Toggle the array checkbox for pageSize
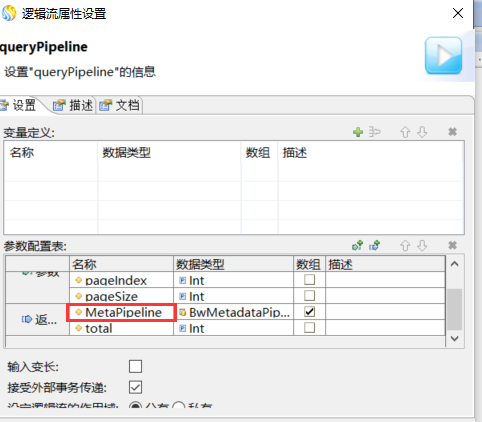 click(310, 296)
